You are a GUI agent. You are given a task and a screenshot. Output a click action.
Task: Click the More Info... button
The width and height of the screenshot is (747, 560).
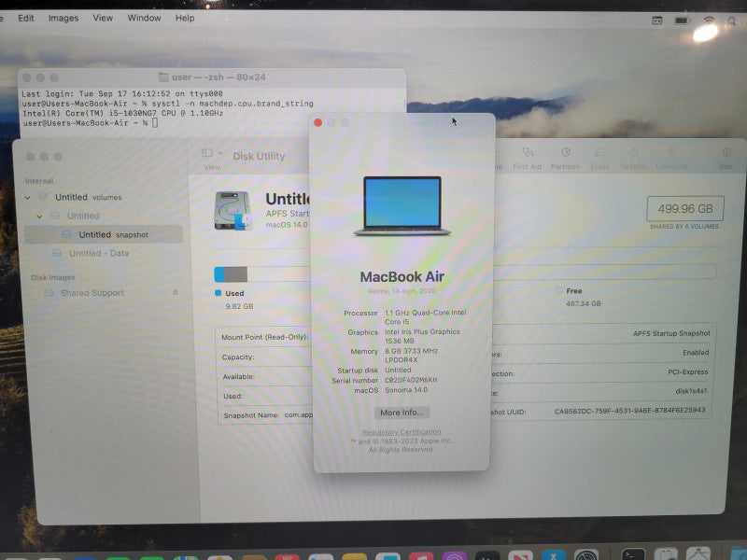[x=402, y=413]
